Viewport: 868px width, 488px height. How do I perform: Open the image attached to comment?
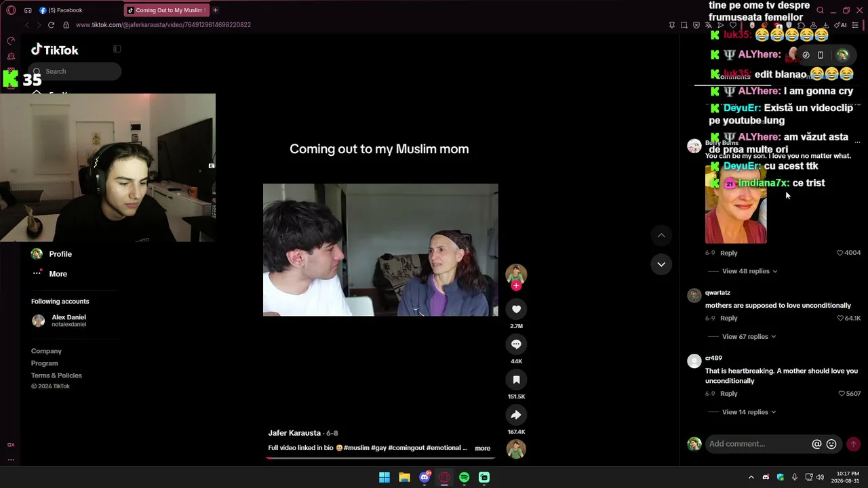[736, 203]
